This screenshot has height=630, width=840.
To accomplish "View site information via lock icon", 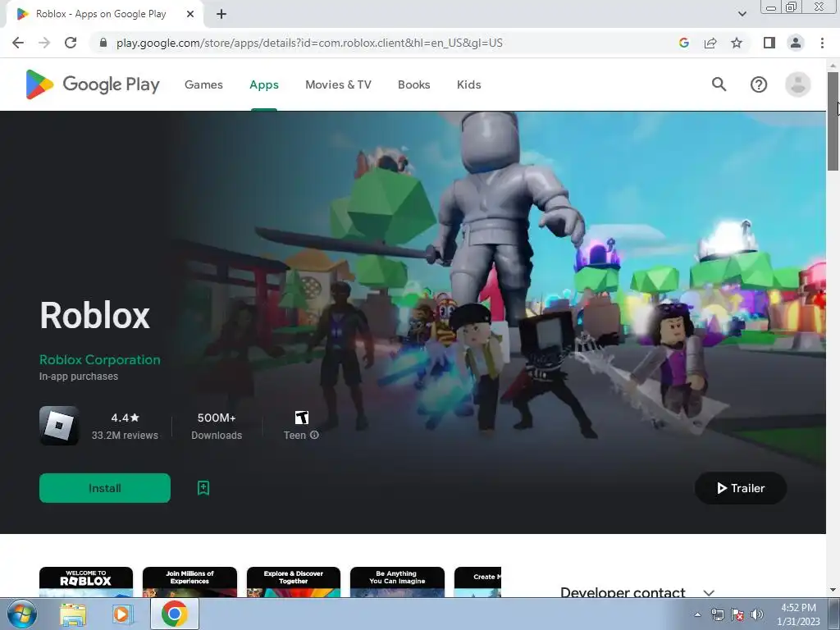I will click(103, 43).
